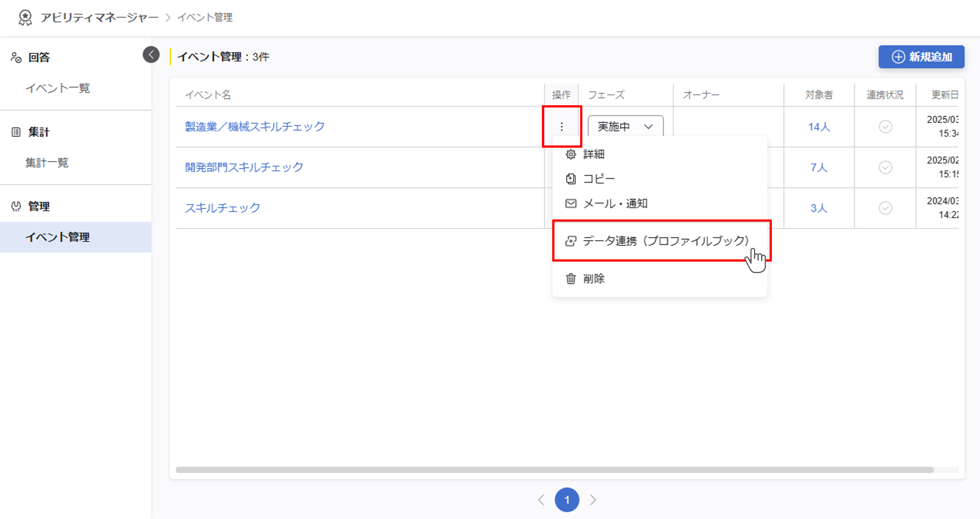Select データ連携（プロファイルブック） menu item
The image size is (980, 519).
pyautogui.click(x=665, y=241)
